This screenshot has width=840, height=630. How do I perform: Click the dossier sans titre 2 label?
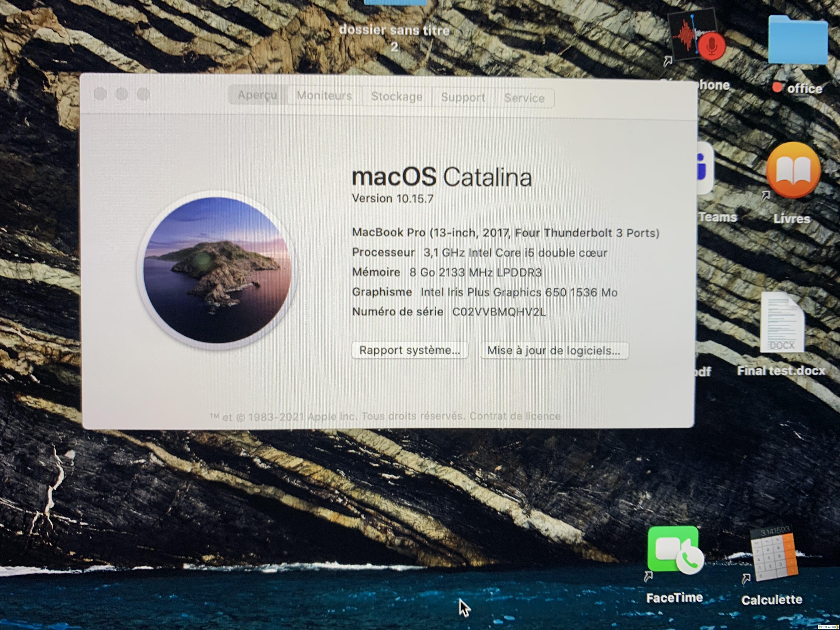394,38
